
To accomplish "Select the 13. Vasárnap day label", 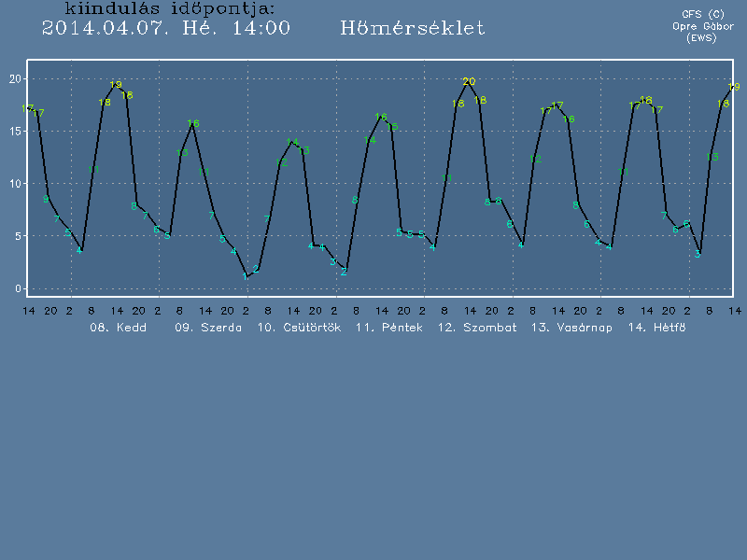I will coord(571,328).
